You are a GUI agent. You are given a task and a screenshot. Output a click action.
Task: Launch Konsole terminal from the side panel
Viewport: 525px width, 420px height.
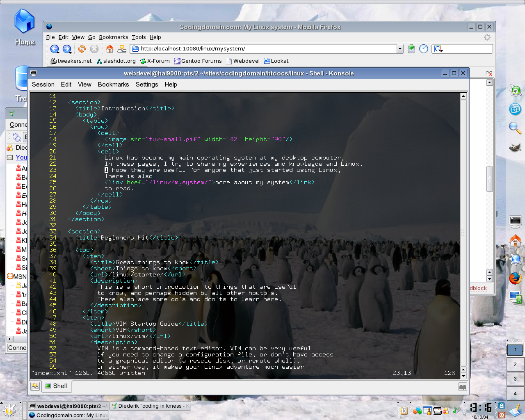(x=515, y=222)
